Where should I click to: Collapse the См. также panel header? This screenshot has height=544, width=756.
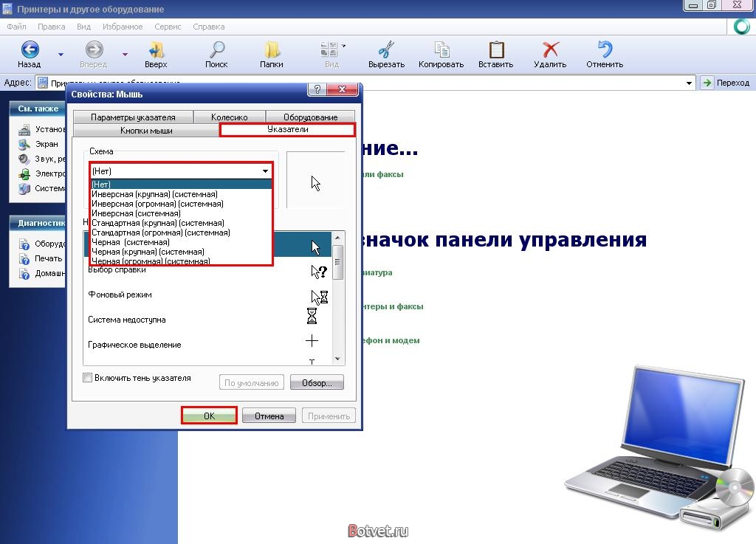click(38, 109)
